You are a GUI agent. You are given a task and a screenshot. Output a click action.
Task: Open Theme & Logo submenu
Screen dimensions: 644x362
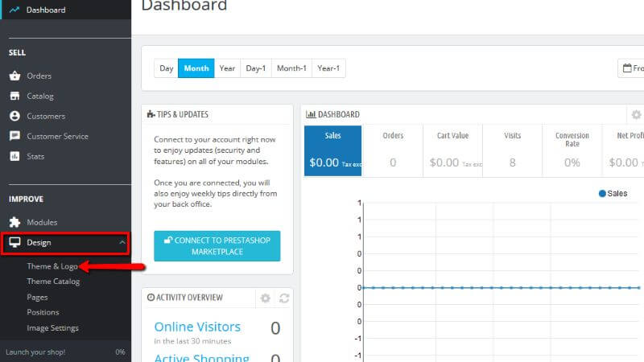[x=52, y=266]
